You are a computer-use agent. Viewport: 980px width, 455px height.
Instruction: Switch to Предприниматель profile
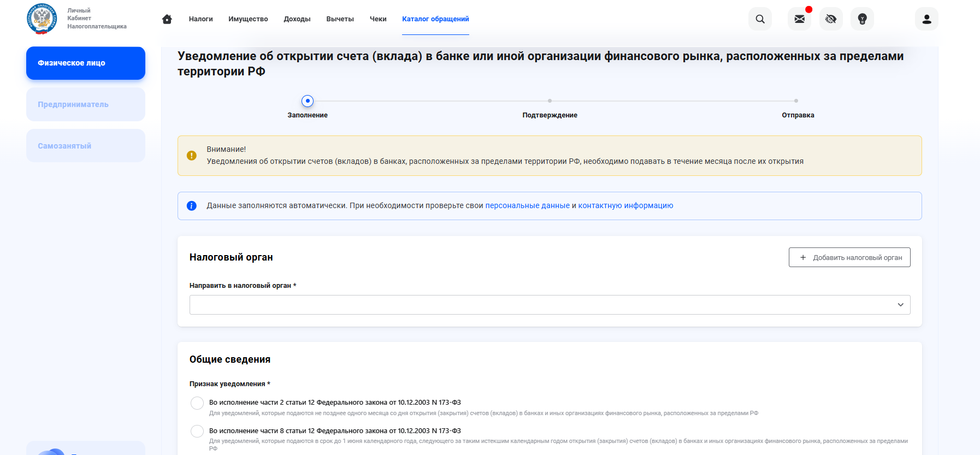click(x=86, y=104)
